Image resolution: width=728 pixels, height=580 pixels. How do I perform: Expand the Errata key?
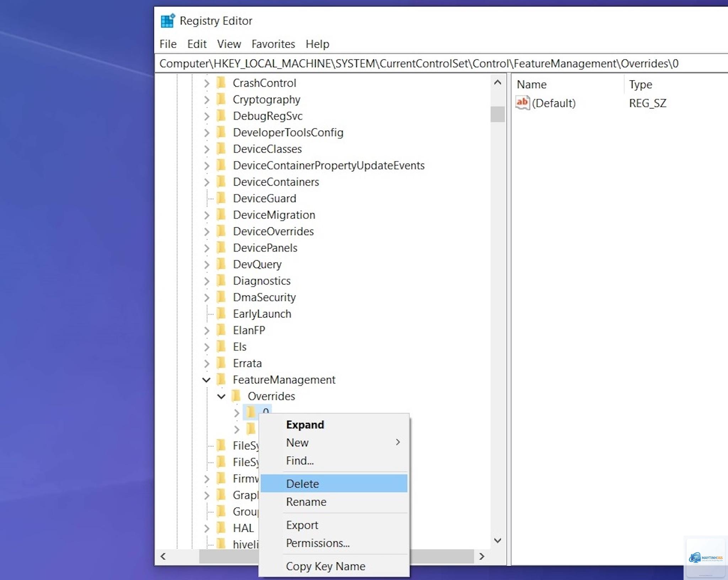point(207,363)
